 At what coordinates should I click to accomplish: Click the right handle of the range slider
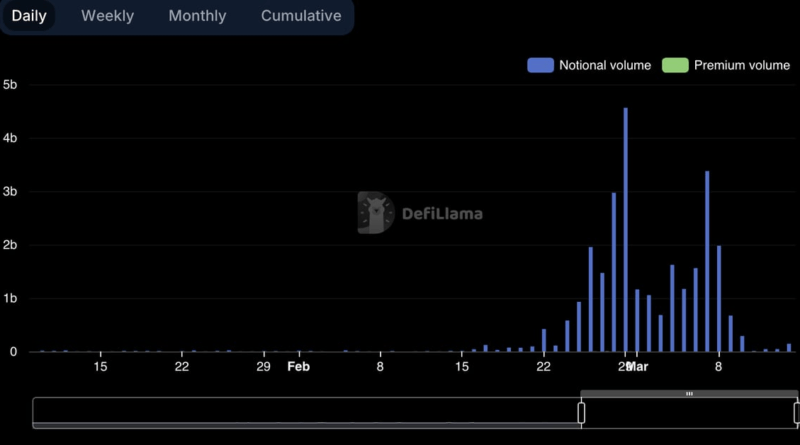tap(797, 412)
